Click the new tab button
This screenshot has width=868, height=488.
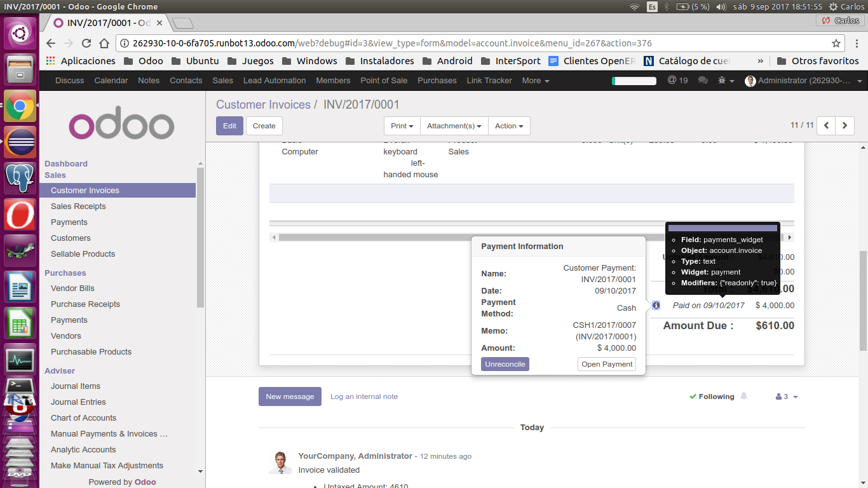183,24
